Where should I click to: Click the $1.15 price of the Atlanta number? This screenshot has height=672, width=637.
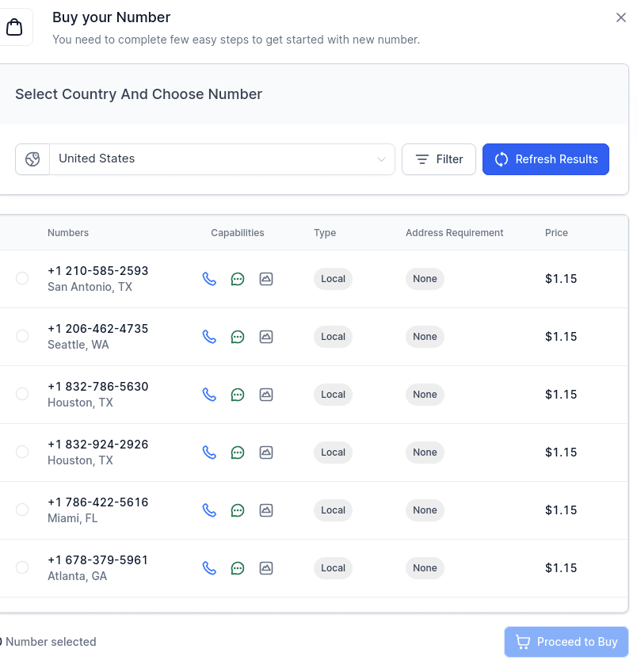pos(561,567)
